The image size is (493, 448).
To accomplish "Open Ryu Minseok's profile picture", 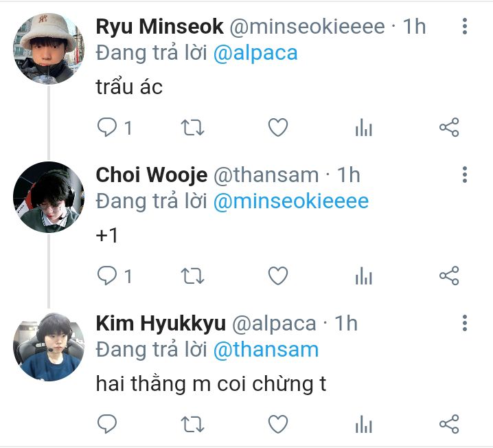I will (48, 49).
